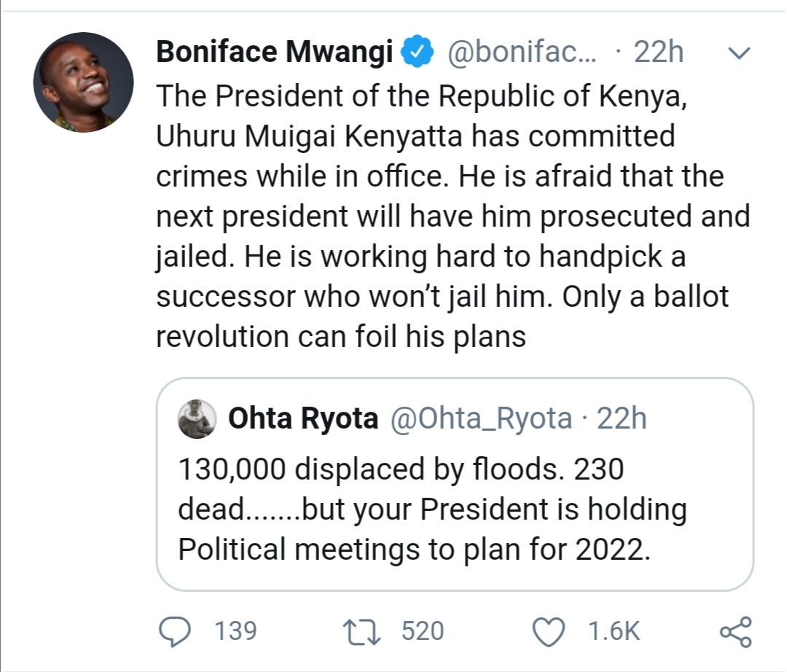Viewport: 787px width, 672px height.
Task: Click the 520 retweets count
Action: coord(423,631)
